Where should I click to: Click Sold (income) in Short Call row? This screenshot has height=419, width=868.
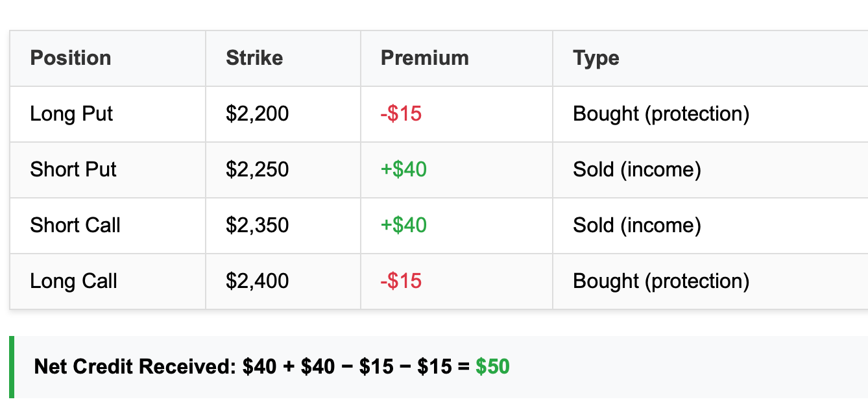pyautogui.click(x=637, y=226)
